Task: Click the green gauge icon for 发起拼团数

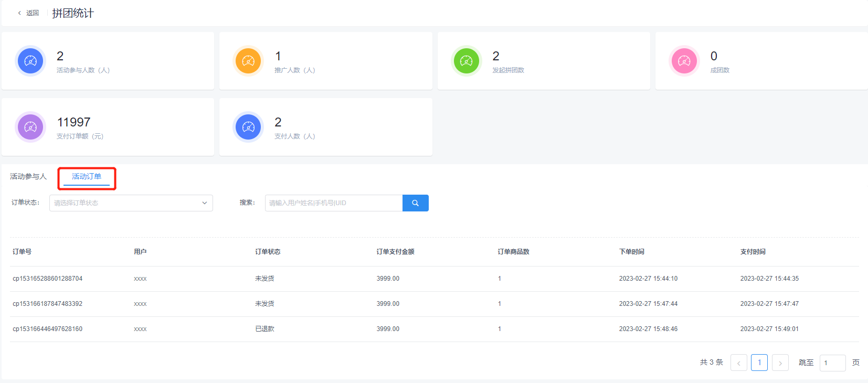Action: [466, 61]
